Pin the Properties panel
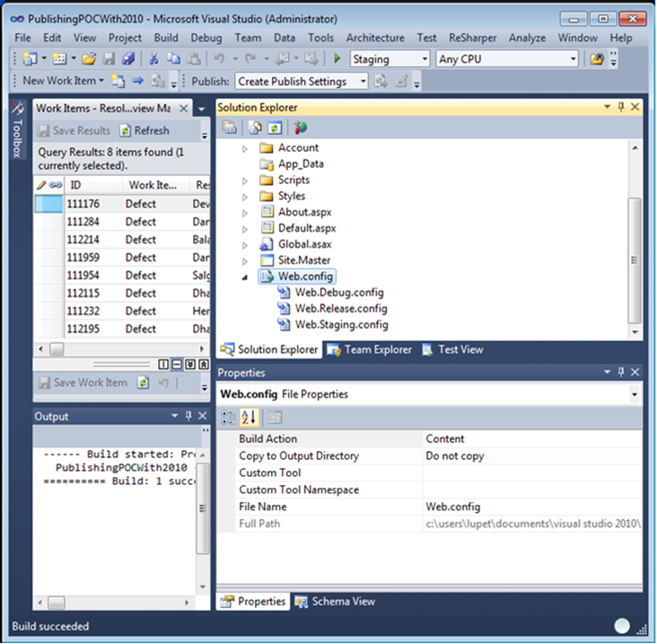 tap(621, 372)
